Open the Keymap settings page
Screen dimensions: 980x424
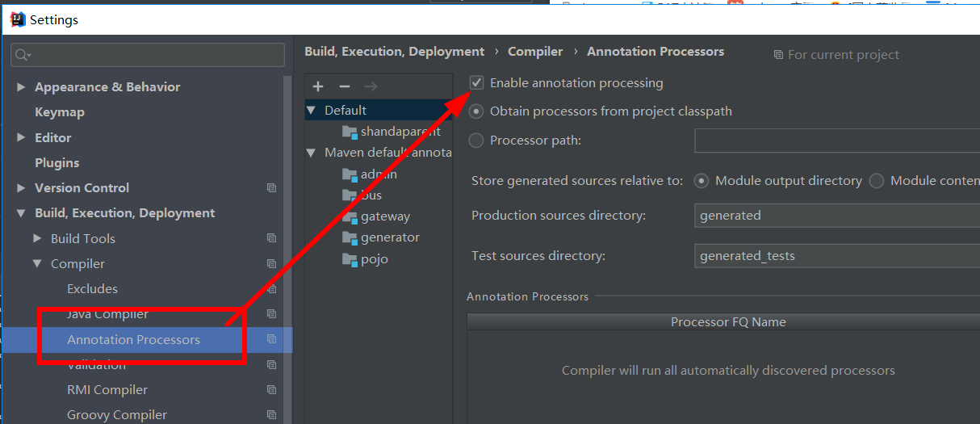click(x=59, y=112)
